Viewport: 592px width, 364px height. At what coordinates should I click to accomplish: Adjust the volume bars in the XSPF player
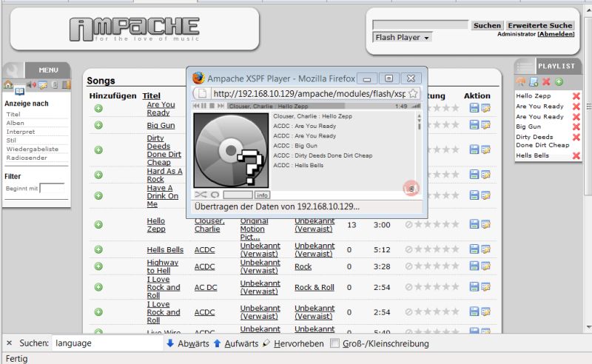(x=416, y=106)
